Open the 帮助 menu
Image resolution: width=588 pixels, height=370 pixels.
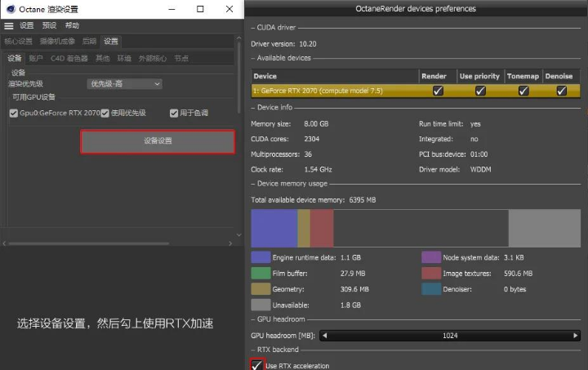[x=72, y=25]
